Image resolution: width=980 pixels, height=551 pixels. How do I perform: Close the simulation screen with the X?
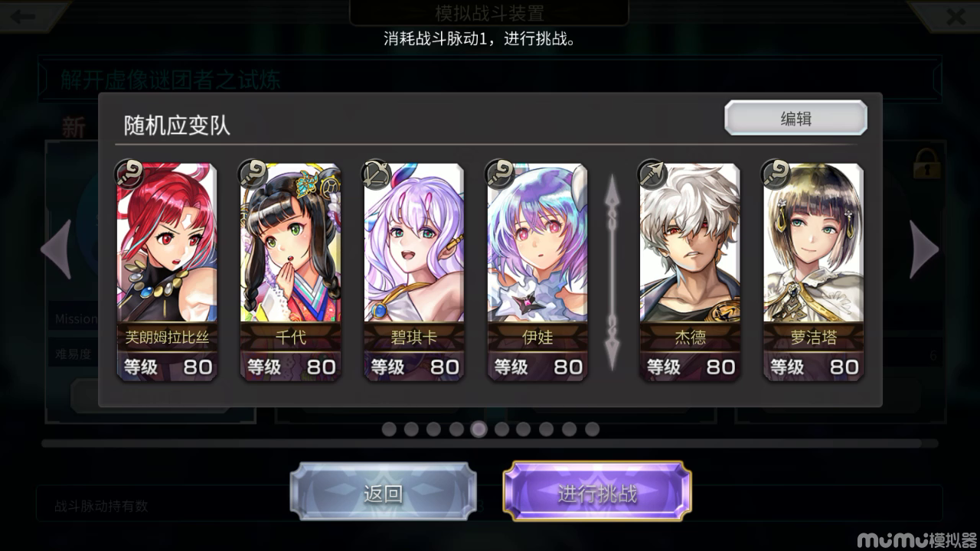point(955,16)
